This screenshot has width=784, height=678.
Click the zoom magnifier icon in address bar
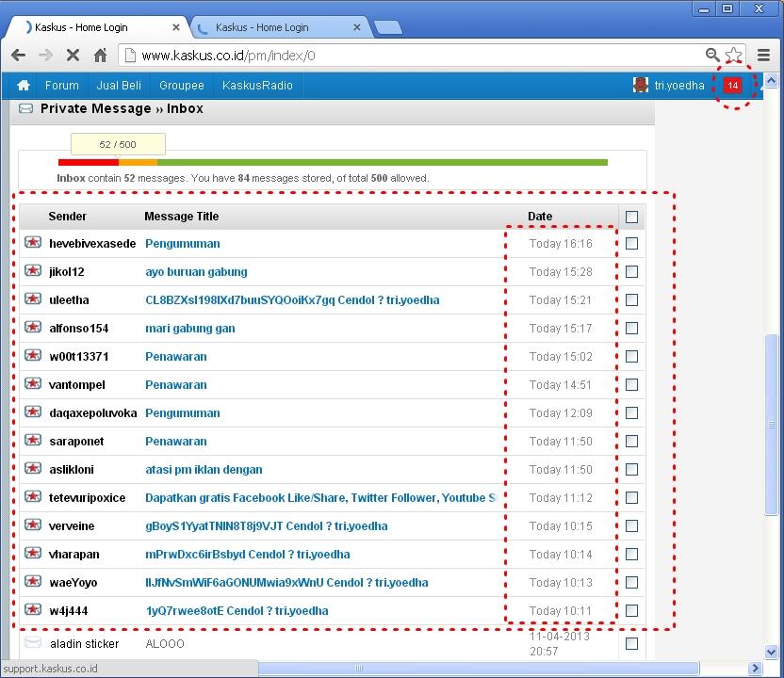pyautogui.click(x=712, y=55)
